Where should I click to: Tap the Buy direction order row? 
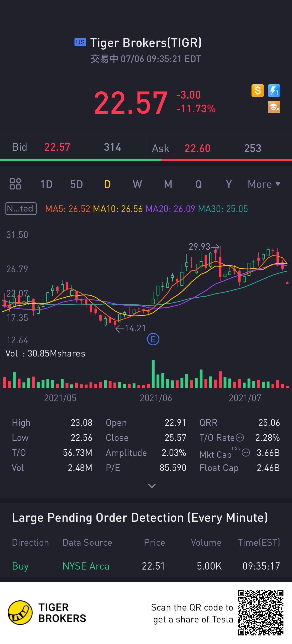coord(146,566)
